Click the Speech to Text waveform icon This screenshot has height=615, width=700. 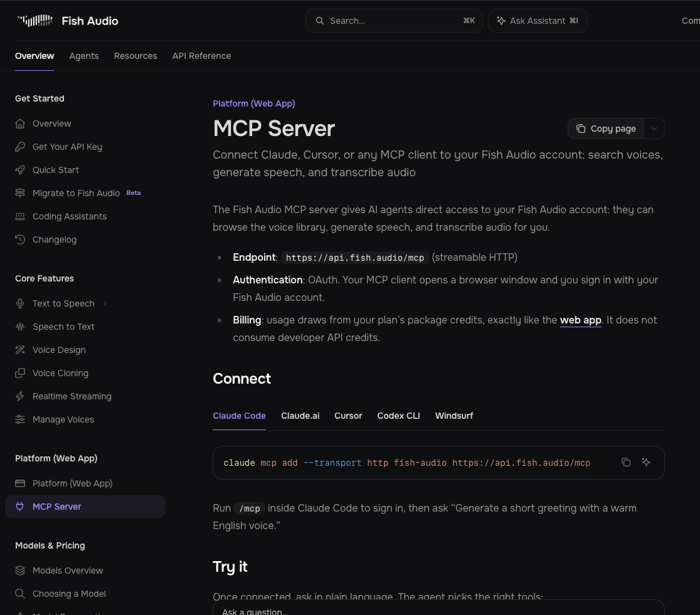coord(20,327)
